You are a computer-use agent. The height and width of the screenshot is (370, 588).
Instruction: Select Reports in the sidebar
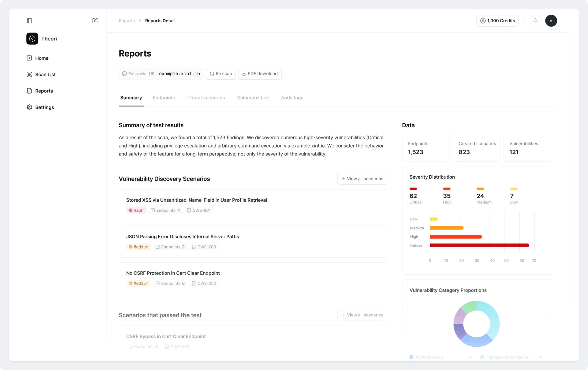(44, 91)
